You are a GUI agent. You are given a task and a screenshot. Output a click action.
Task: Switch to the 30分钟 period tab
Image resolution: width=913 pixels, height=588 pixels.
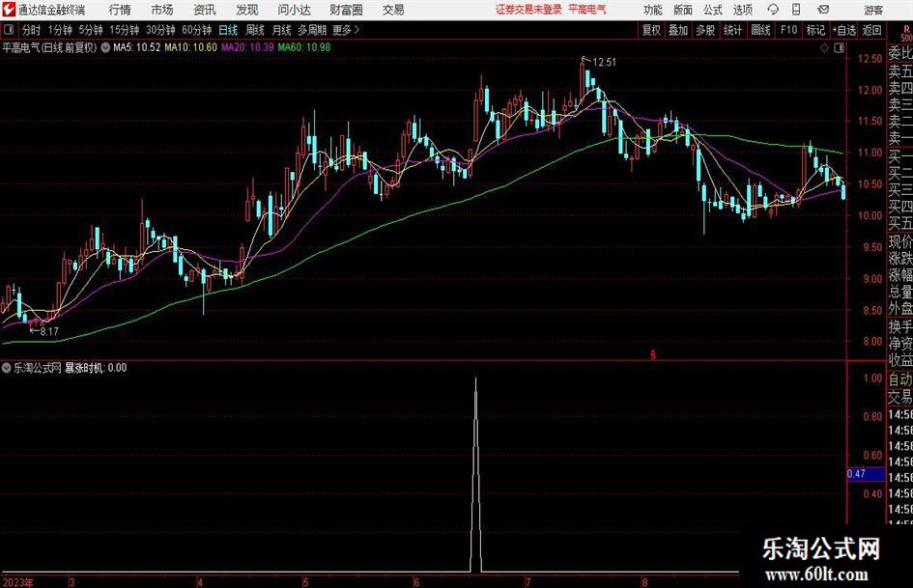tap(160, 30)
